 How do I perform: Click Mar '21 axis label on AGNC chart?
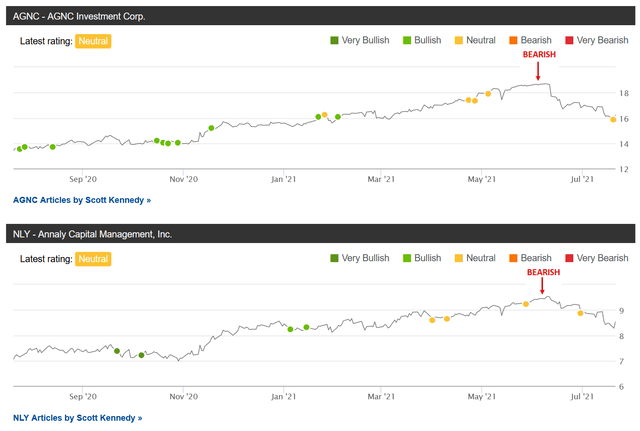pyautogui.click(x=381, y=179)
